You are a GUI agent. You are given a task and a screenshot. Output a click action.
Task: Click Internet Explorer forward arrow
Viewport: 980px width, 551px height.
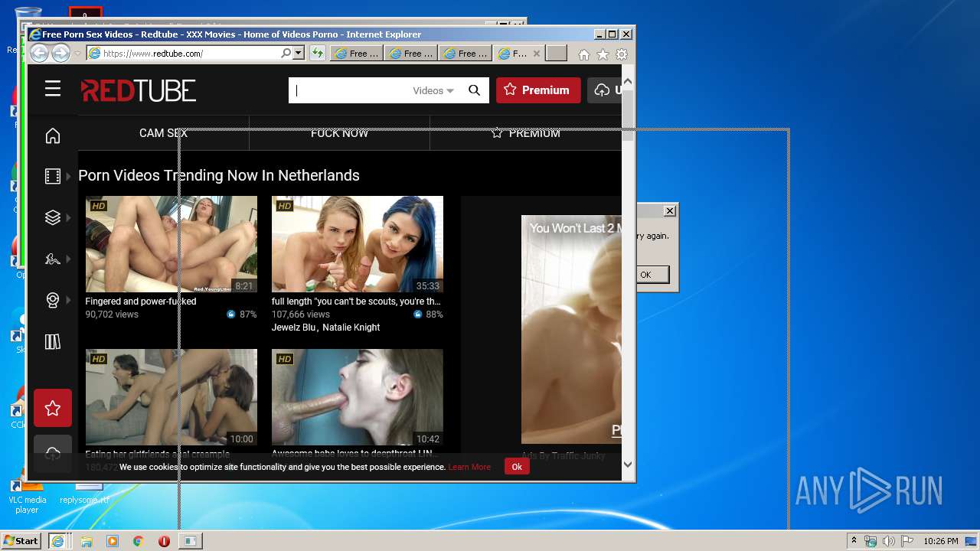click(x=60, y=53)
